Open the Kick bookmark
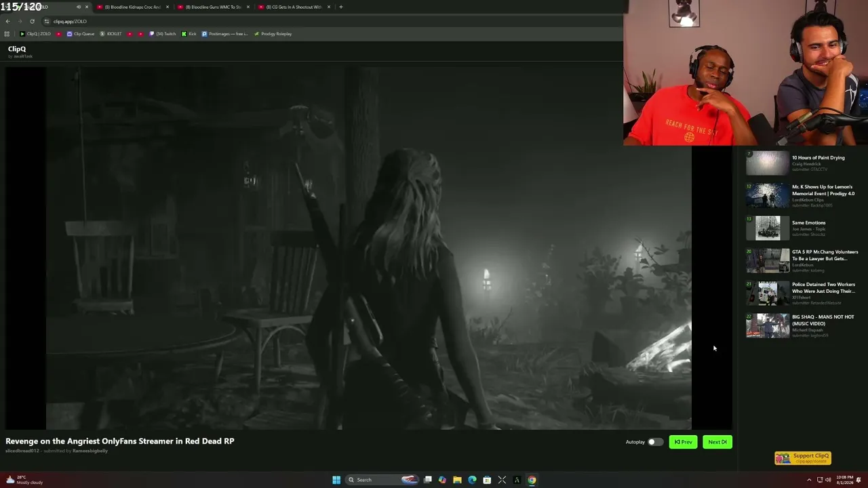This screenshot has height=488, width=868. click(189, 34)
